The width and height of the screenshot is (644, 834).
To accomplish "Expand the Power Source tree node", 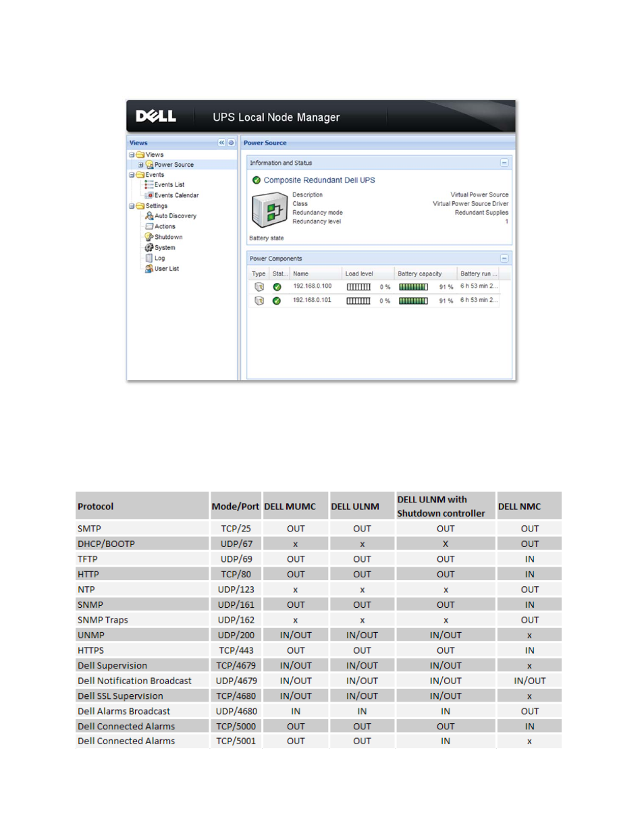I will point(140,165).
